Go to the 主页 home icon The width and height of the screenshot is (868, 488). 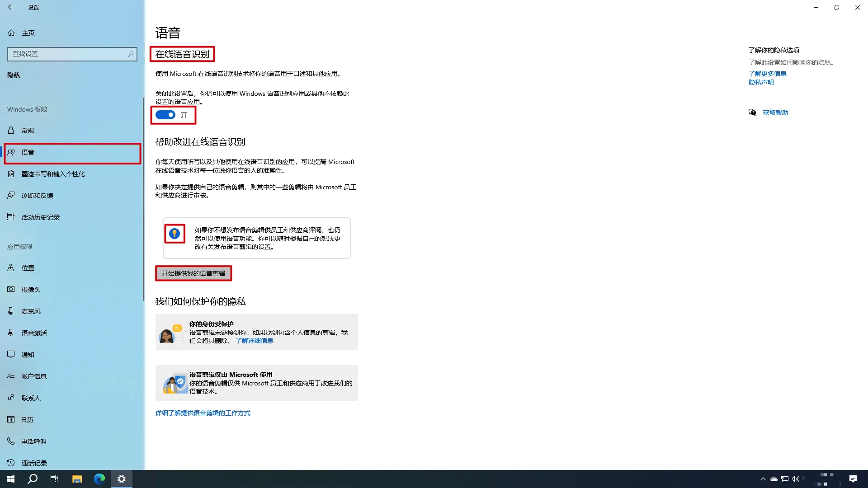(x=12, y=33)
